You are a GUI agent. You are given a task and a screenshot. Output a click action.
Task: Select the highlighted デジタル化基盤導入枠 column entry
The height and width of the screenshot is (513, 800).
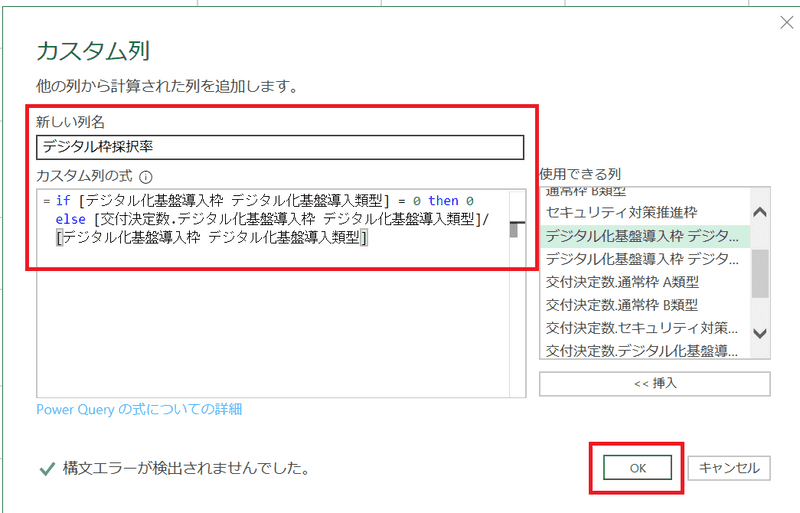pyautogui.click(x=642, y=236)
